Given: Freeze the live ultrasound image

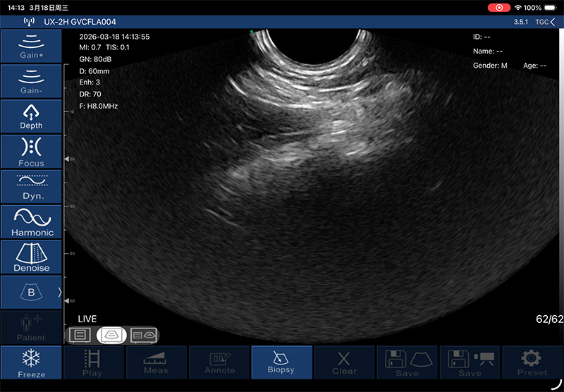Looking at the screenshot, I should [x=31, y=362].
